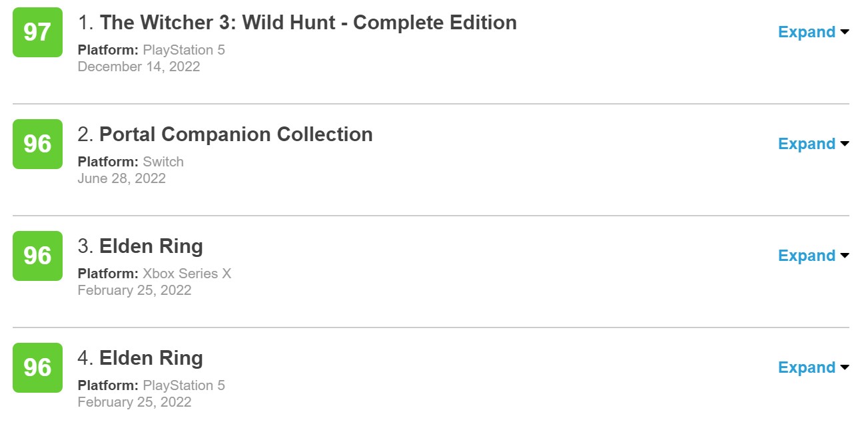Click the arrow beside Portal Companion Expand
Screen dimensions: 868x430
coord(845,144)
